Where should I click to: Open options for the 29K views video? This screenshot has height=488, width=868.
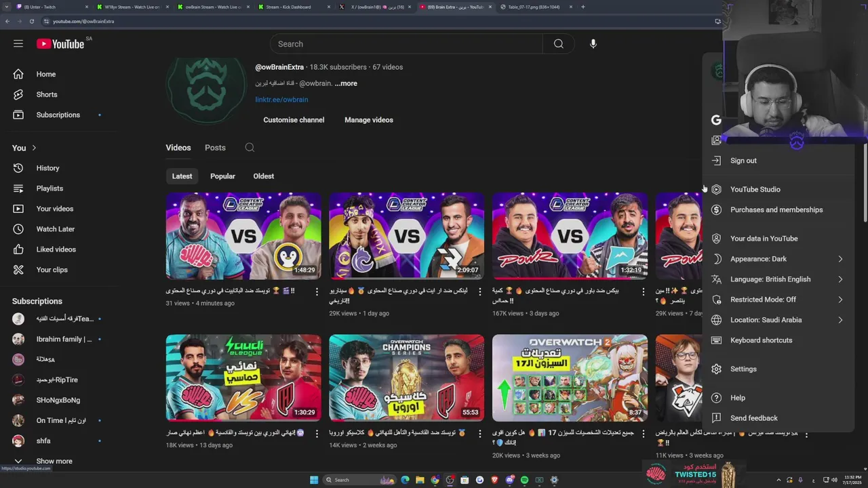[x=479, y=291]
